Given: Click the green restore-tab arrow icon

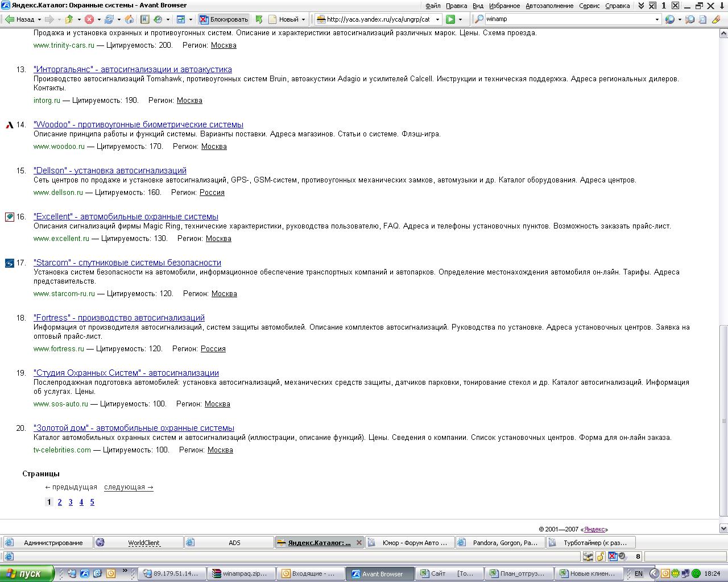Looking at the screenshot, I should click(x=259, y=19).
